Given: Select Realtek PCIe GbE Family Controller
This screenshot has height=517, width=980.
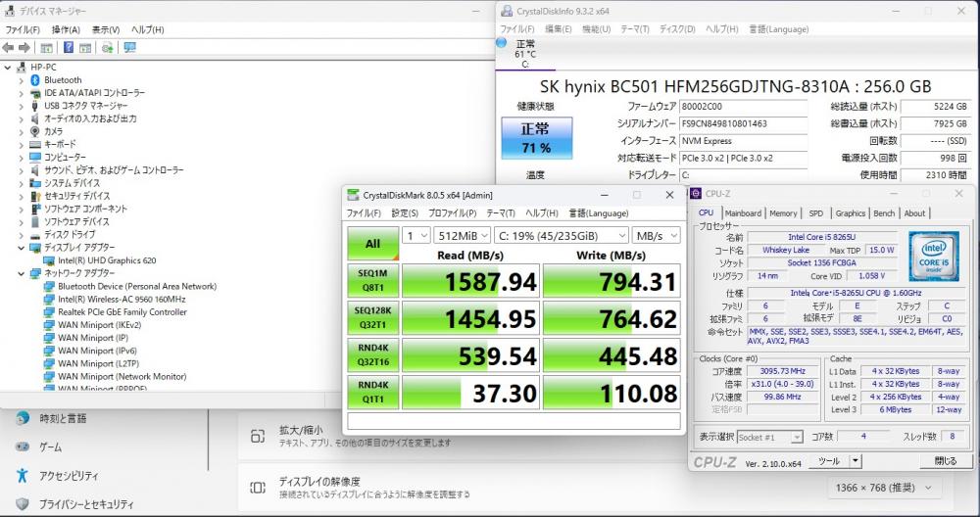Looking at the screenshot, I should pos(122,311).
